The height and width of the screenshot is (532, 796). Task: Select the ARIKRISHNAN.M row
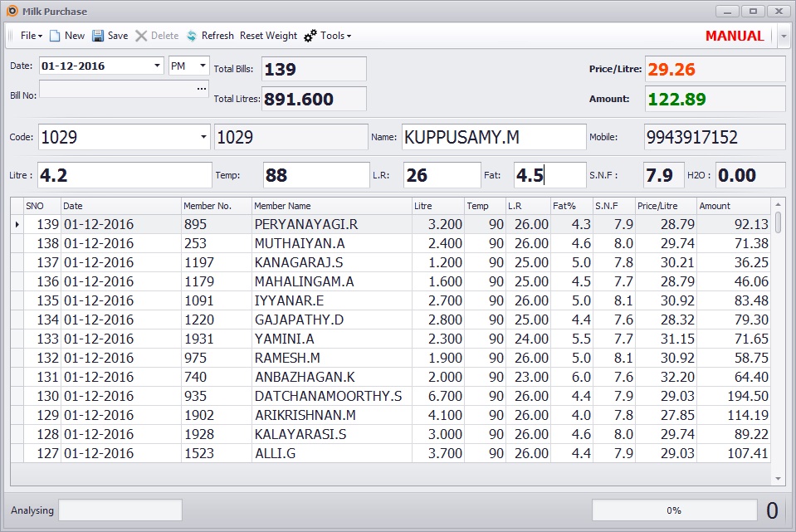tap(390, 415)
